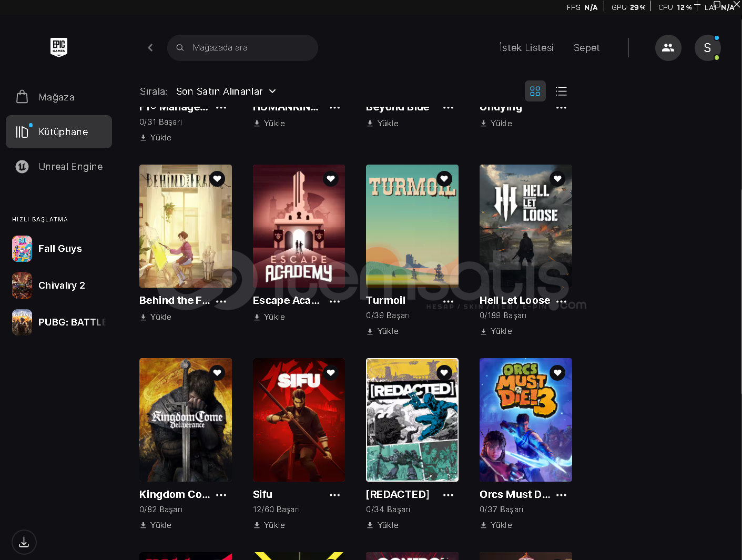
Task: Open the Turmoil cover thumbnail
Action: point(412,226)
